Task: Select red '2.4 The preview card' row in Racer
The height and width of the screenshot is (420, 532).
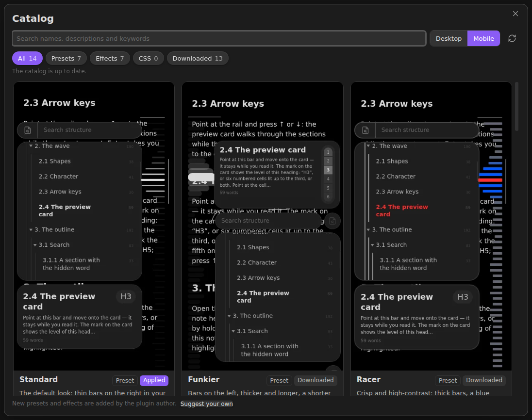Action: 423,210
